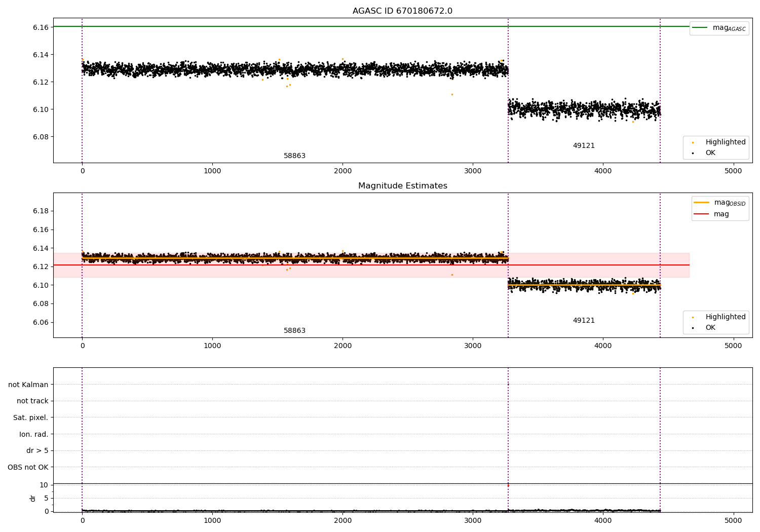Viewport: 760px width, 532px height.
Task: Click the 'Sat. pixel.' axis label
Action: (x=30, y=417)
